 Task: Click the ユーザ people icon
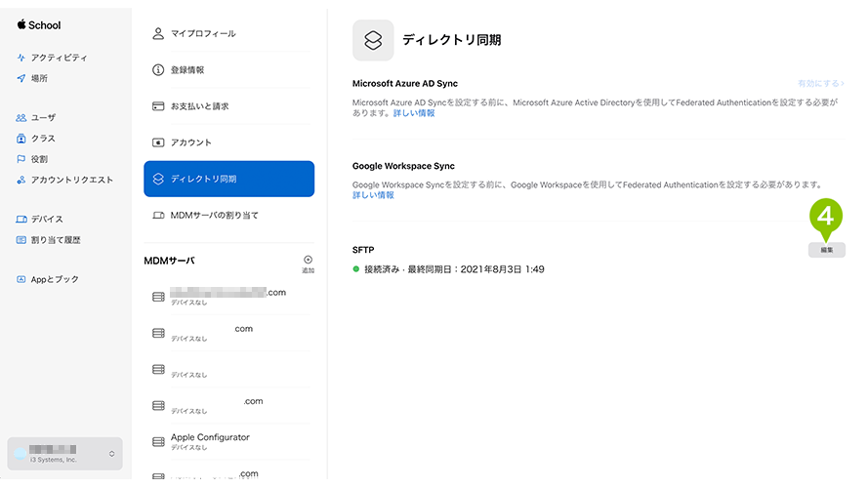(x=21, y=118)
